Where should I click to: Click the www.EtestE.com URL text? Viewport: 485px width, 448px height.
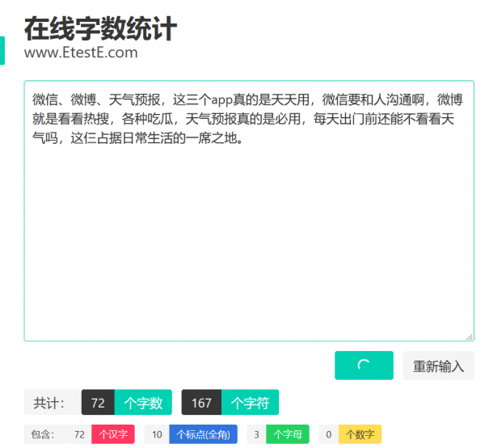(81, 53)
